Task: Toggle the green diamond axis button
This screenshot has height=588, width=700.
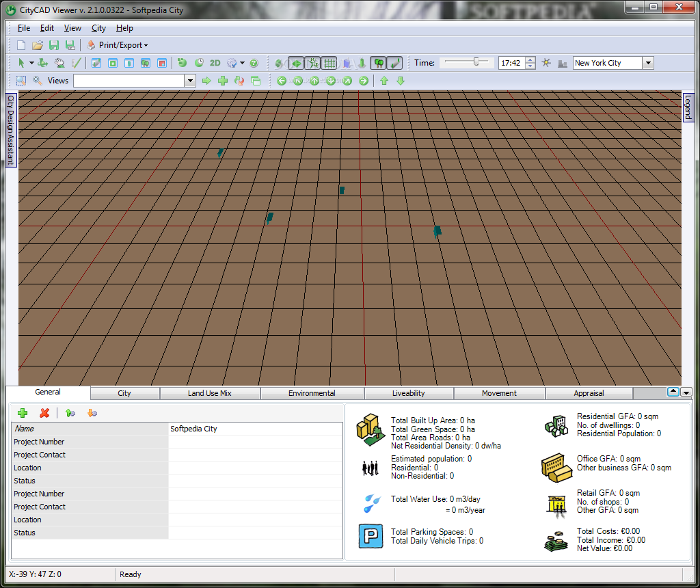Action: 297,63
